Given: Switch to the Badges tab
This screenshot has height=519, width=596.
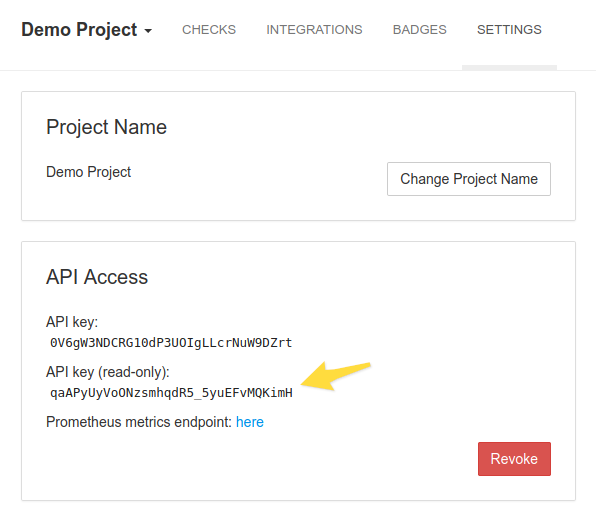Looking at the screenshot, I should click(419, 30).
